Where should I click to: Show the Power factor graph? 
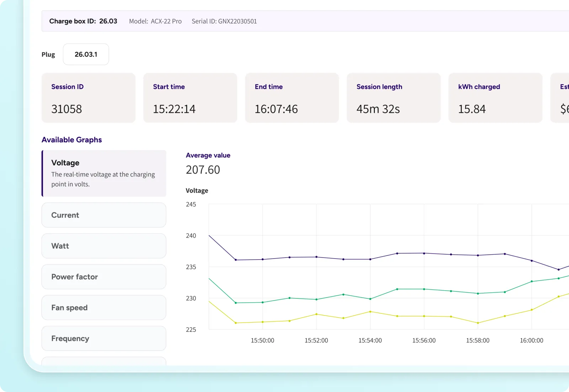(104, 277)
